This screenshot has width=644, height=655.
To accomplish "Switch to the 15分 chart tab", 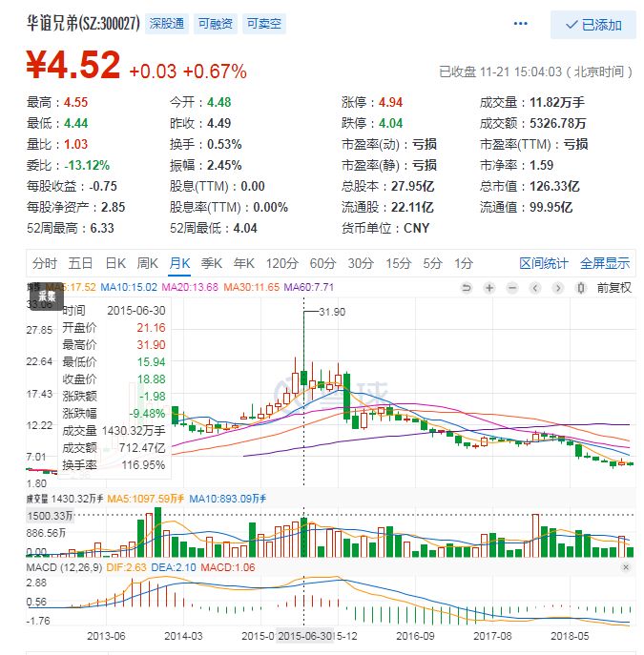I will click(x=398, y=263).
